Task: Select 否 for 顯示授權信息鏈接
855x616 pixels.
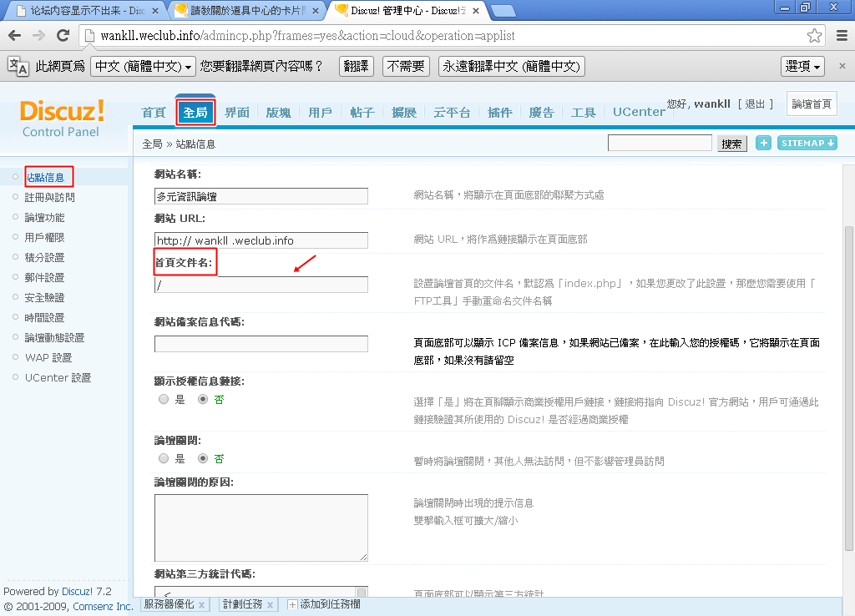Action: coord(202,400)
